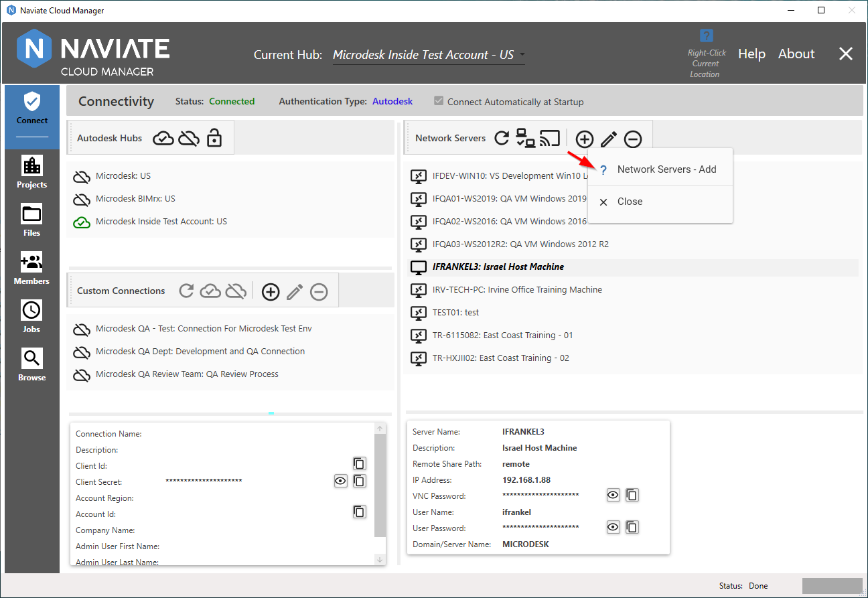Copy the Client Id value
The height and width of the screenshot is (598, 868).
tap(360, 463)
